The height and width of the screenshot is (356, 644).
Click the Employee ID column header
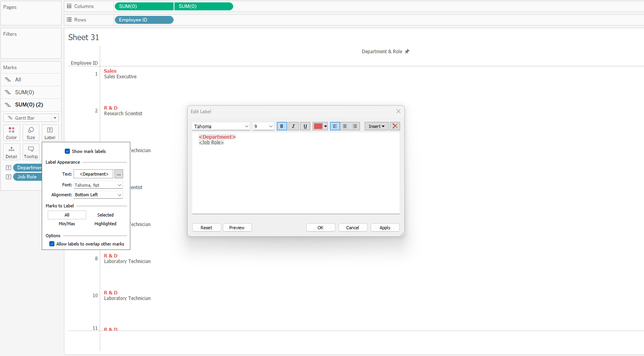pos(84,63)
